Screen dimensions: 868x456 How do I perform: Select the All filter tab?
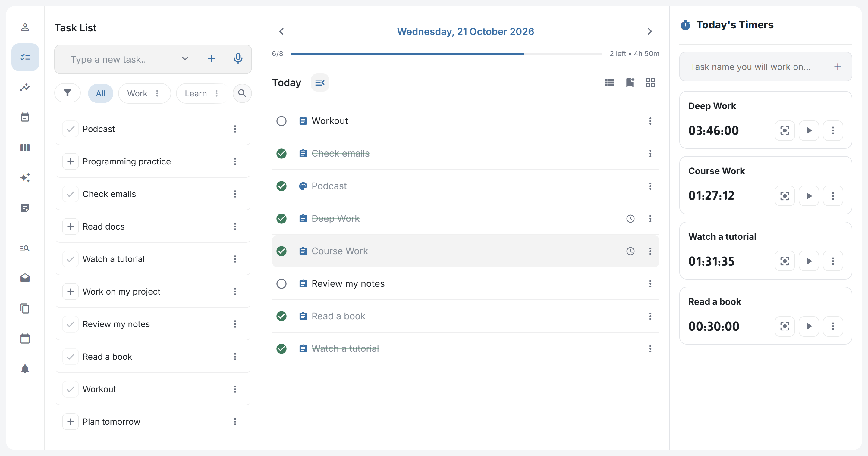[x=100, y=93]
